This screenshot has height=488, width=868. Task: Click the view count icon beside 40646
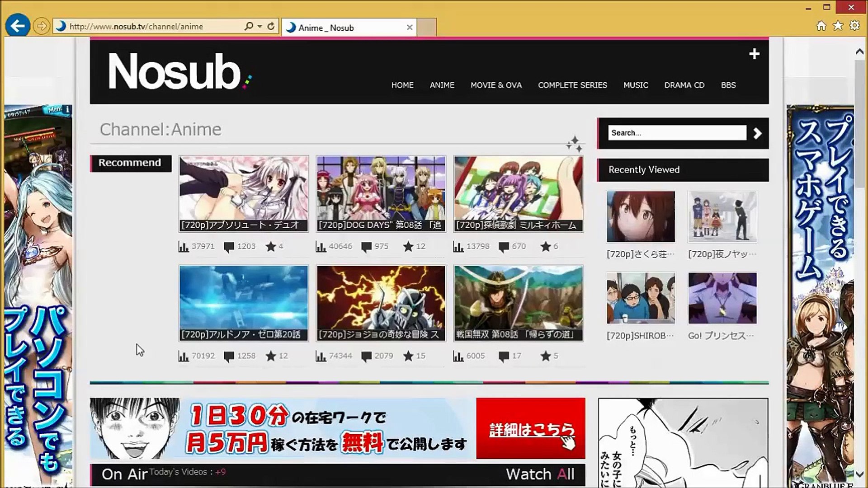click(x=321, y=247)
